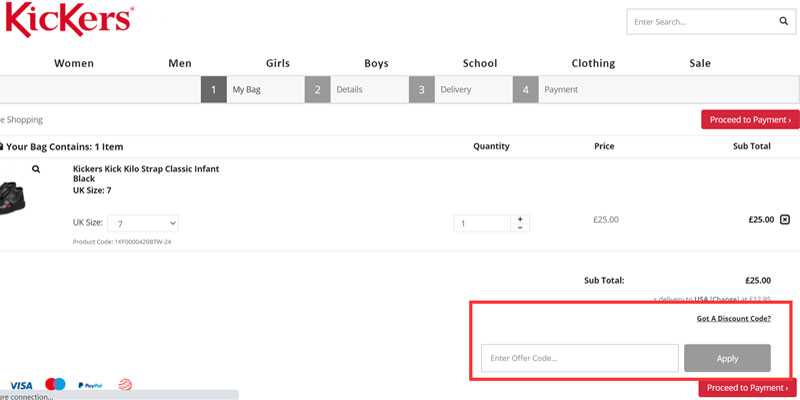Viewport: 800px width, 400px height.
Task: Click the Maestro card icon
Action: pos(55,385)
